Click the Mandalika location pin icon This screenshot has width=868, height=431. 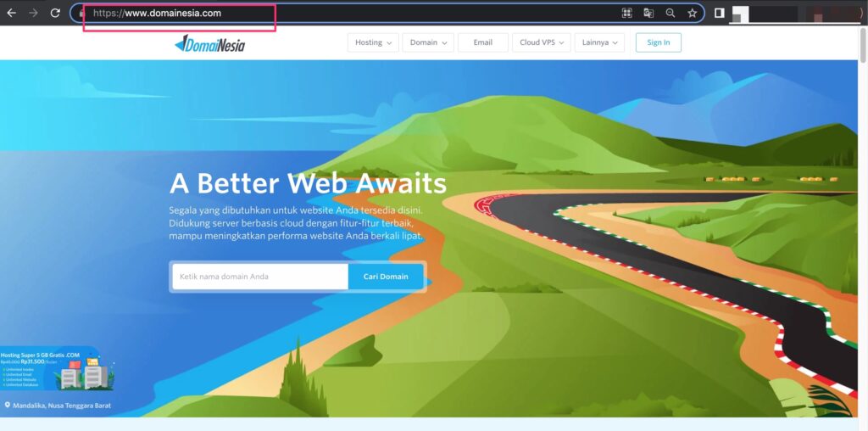8,406
